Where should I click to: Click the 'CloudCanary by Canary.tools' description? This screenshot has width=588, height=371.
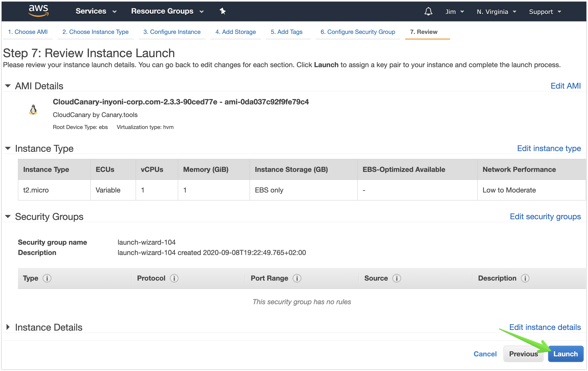click(95, 115)
